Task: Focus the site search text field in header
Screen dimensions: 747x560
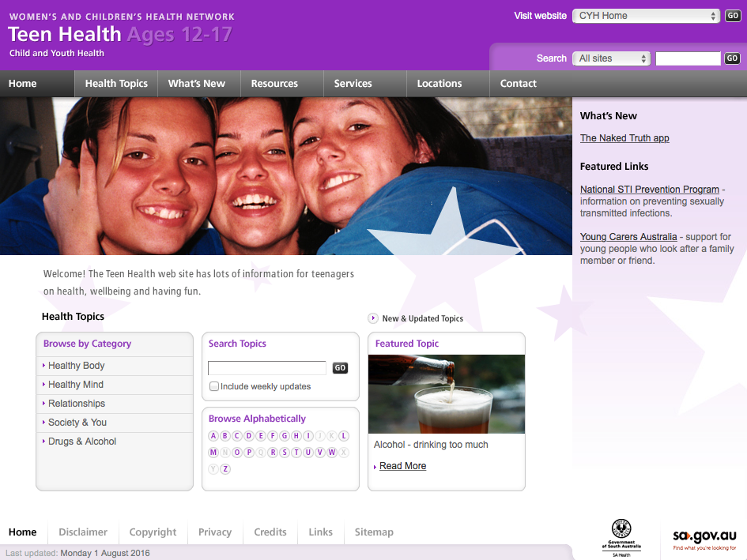Action: coord(688,58)
